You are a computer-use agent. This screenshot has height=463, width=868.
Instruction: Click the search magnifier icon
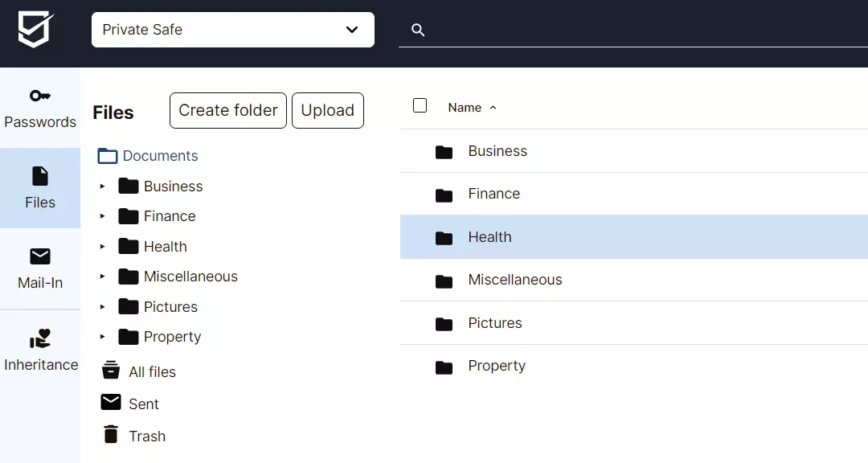[418, 30]
